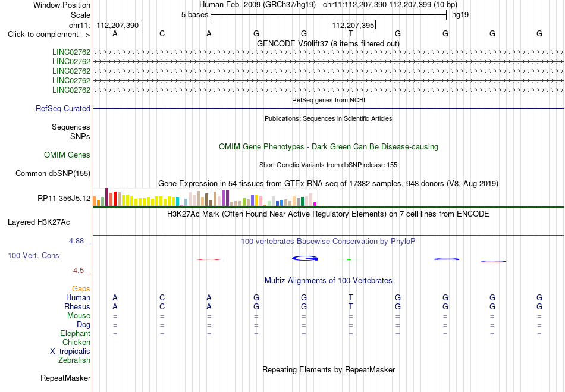The width and height of the screenshot is (565, 392).
Task: Click the H3K27Ac Mark ENCODE title
Action: 328,214
